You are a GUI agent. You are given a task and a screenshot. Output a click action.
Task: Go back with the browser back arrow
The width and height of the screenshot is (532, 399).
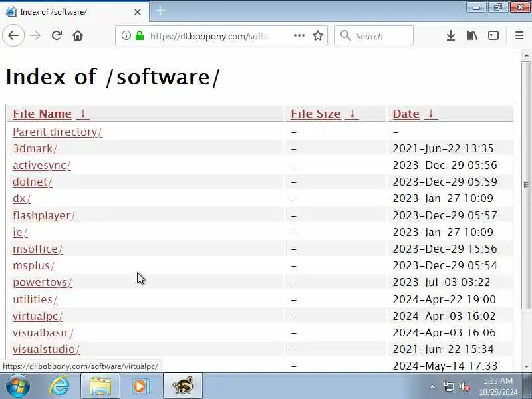point(13,35)
